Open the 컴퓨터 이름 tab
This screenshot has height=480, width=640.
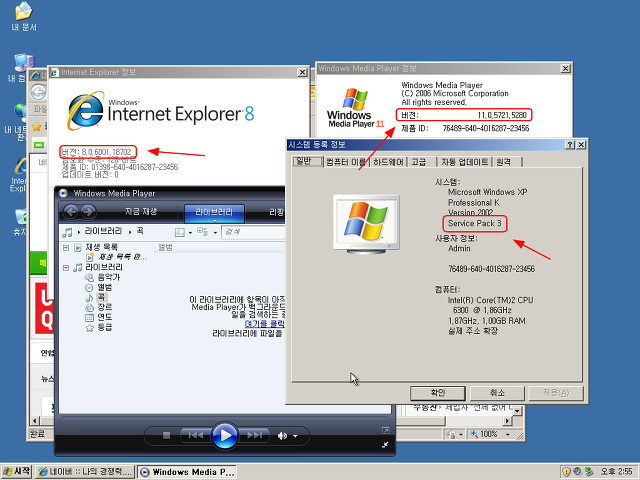click(x=346, y=162)
